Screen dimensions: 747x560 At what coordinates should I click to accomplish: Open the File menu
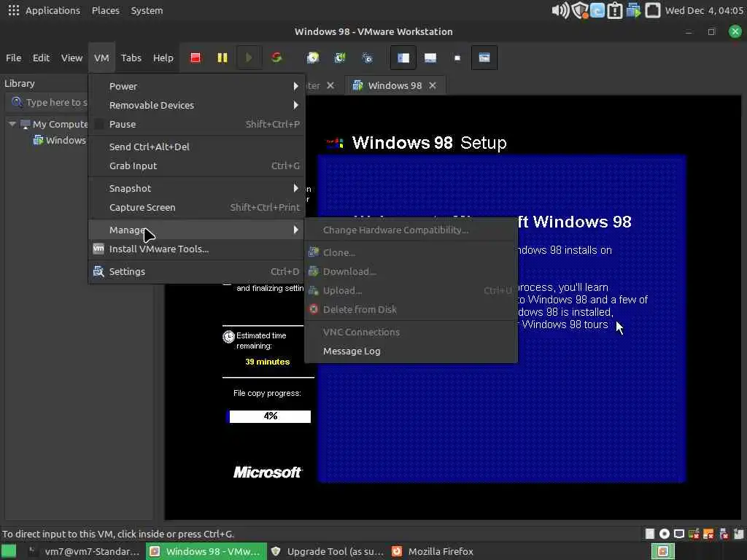point(13,58)
